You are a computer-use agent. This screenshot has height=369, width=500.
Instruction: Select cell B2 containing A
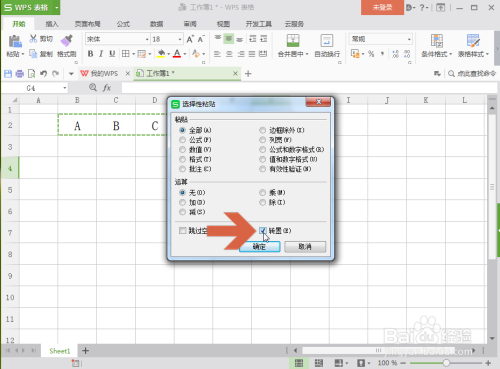tap(77, 125)
